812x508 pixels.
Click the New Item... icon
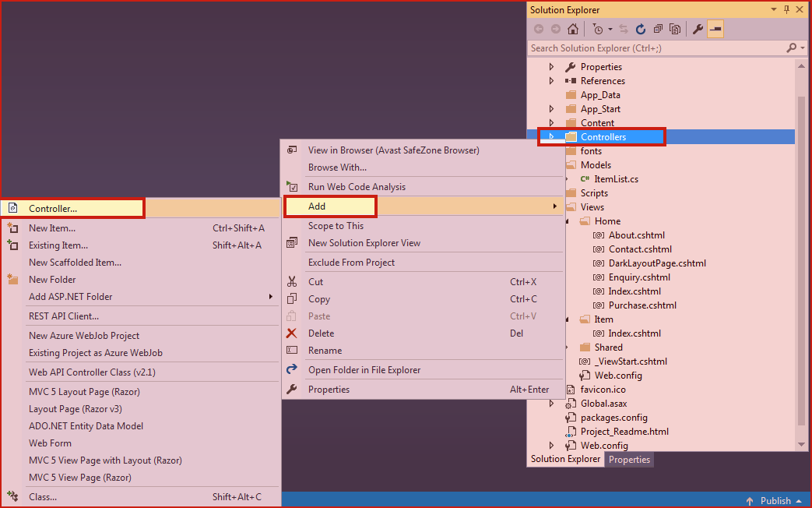point(12,228)
